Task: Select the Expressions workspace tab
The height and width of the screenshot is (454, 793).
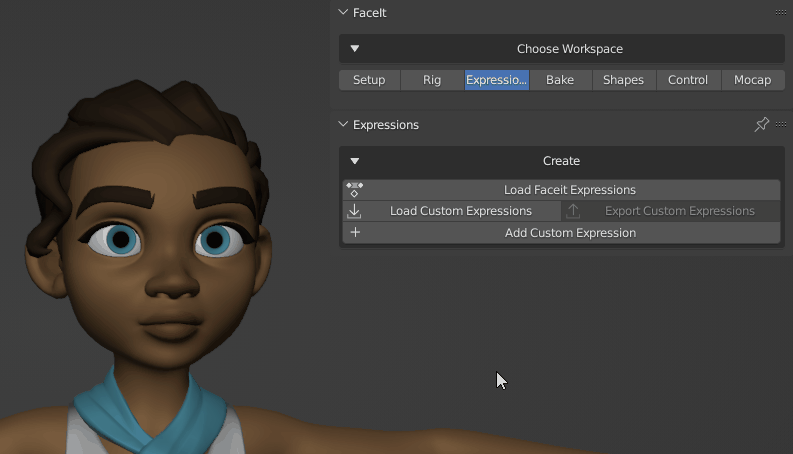Action: click(x=496, y=80)
